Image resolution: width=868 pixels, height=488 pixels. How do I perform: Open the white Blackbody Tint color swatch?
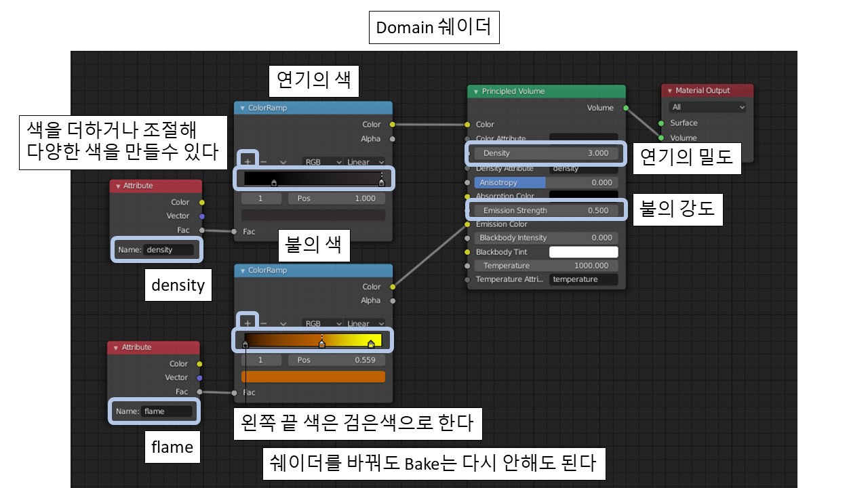tap(583, 252)
